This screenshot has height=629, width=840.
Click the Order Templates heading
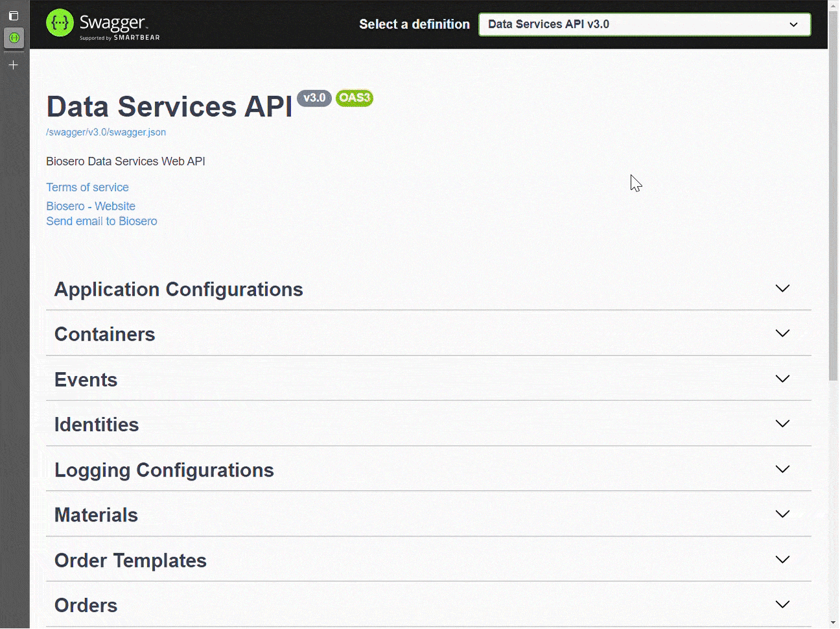coord(130,560)
